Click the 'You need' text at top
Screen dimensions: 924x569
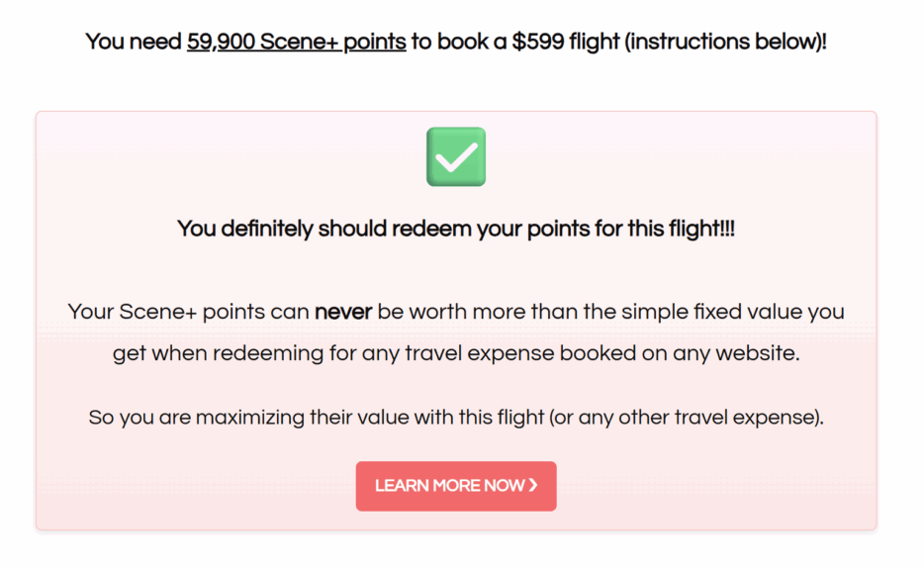(x=134, y=42)
